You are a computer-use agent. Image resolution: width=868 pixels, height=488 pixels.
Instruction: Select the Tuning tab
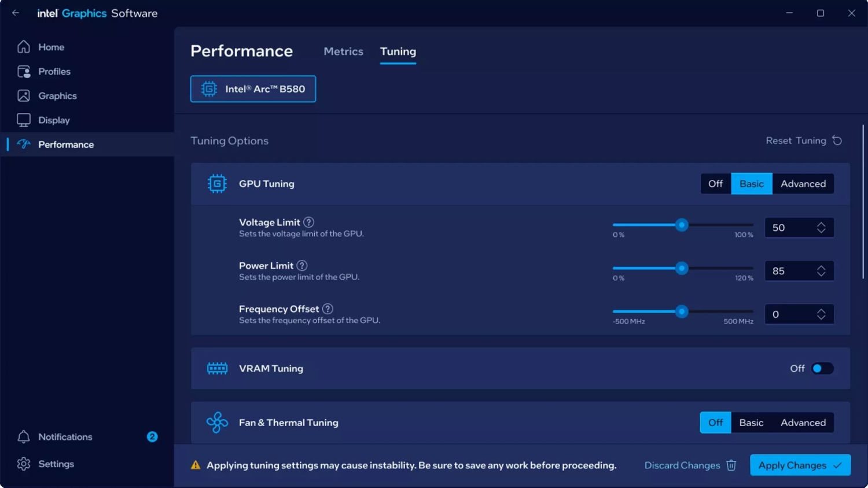[x=398, y=51]
